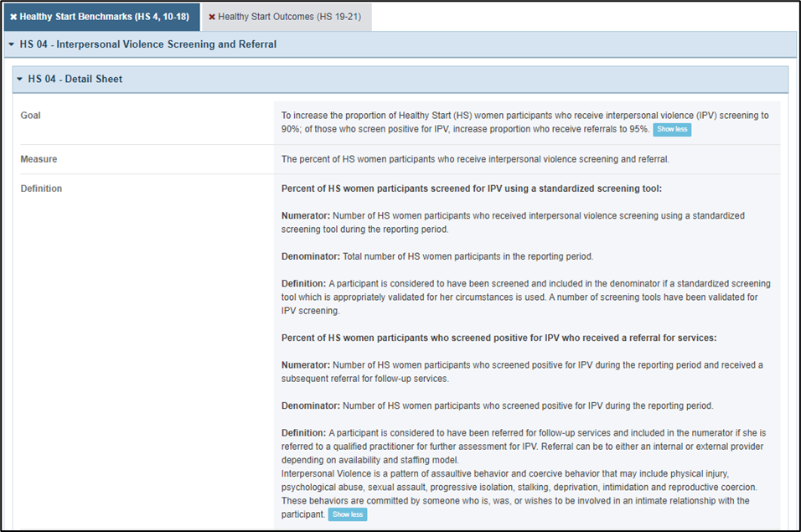Click 'Denominator: Total number of HS women participants' line
Screen dimensions: 801x532
click(x=437, y=256)
